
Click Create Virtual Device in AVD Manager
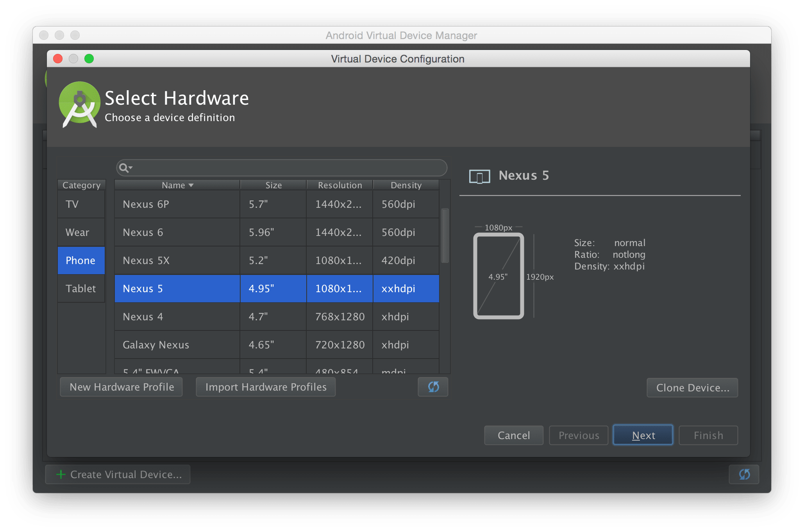click(118, 475)
